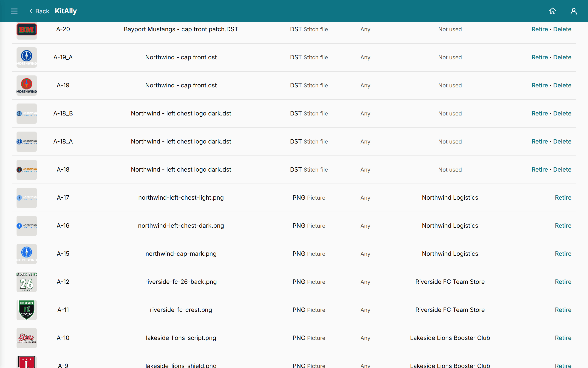This screenshot has height=368, width=588.
Task: Delete asset A-19
Action: coord(562,85)
